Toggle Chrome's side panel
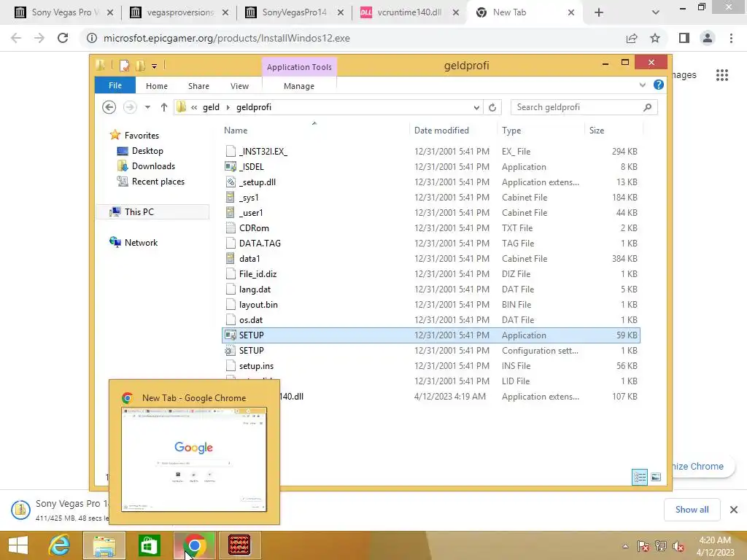 point(684,38)
